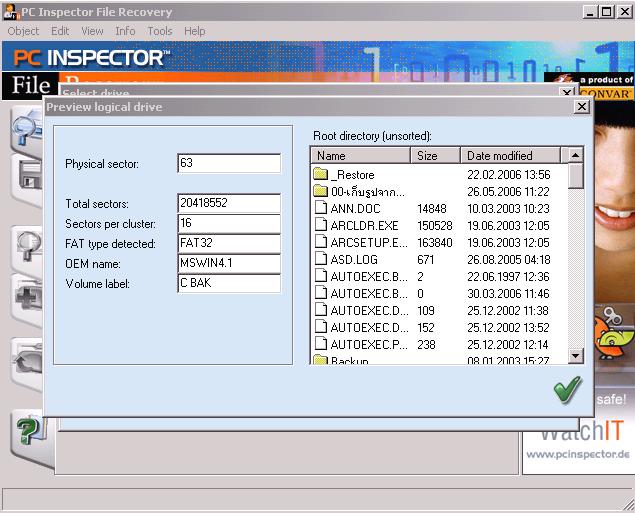This screenshot has width=635, height=513.
Task: Select AUTOEXEC.B... file sized 2
Action: pyautogui.click(x=369, y=277)
